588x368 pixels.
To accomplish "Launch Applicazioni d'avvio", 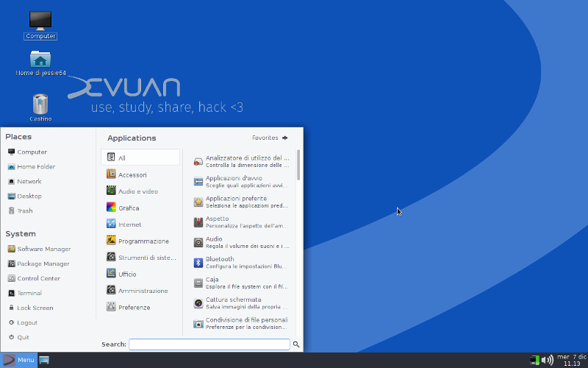I will [x=241, y=181].
